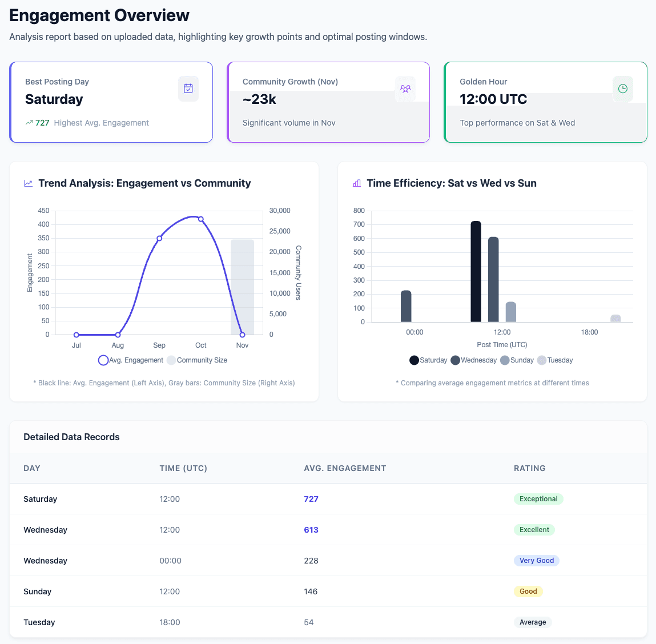The width and height of the screenshot is (656, 644).
Task: Toggle Avg. Engagement legend in trend chart
Action: pos(131,360)
